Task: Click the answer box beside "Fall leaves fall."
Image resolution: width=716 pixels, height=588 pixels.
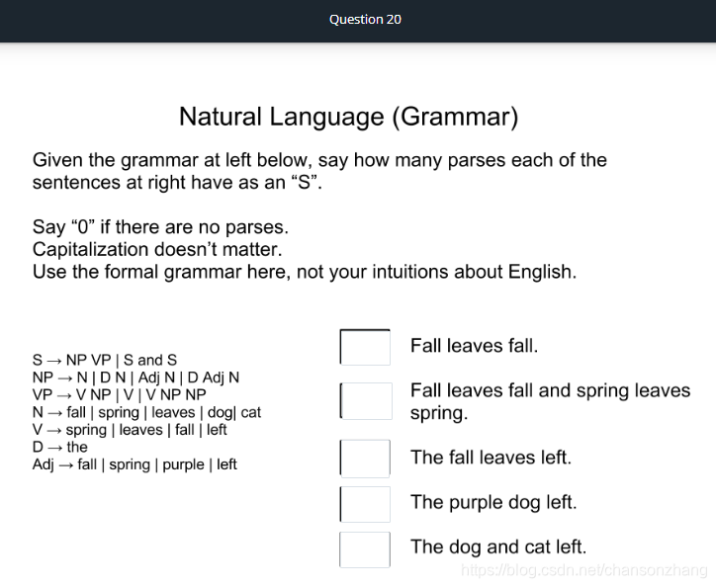Action: pos(365,347)
